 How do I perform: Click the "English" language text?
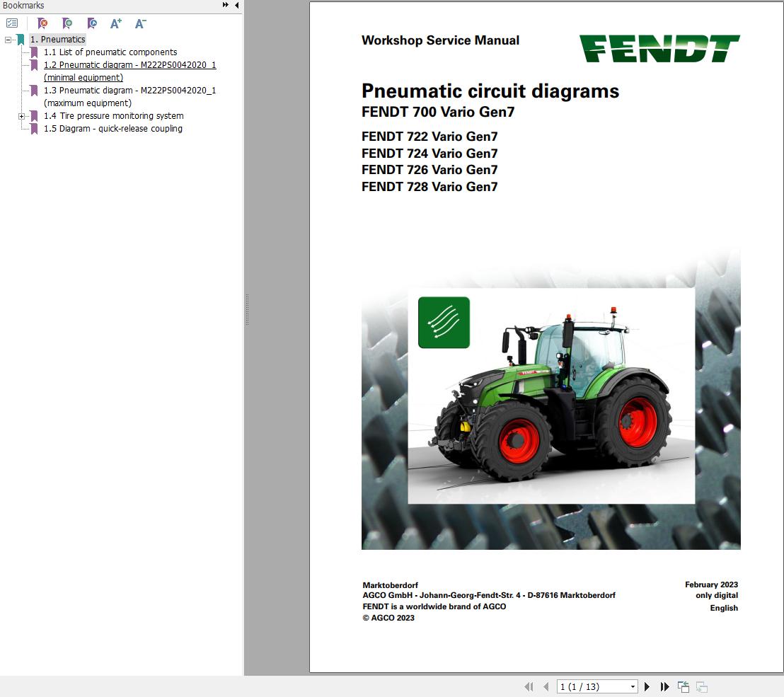[x=723, y=608]
